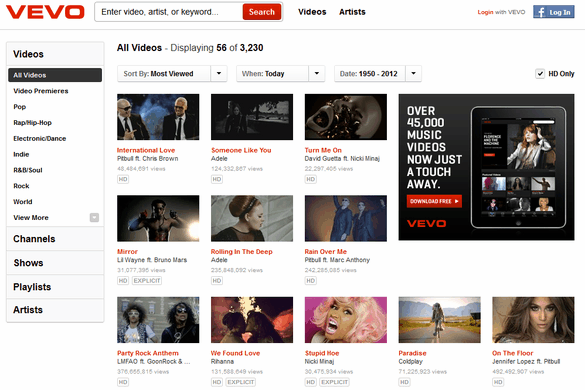Click artist name Nicki Minaj under Stupid Hoe

[319, 362]
